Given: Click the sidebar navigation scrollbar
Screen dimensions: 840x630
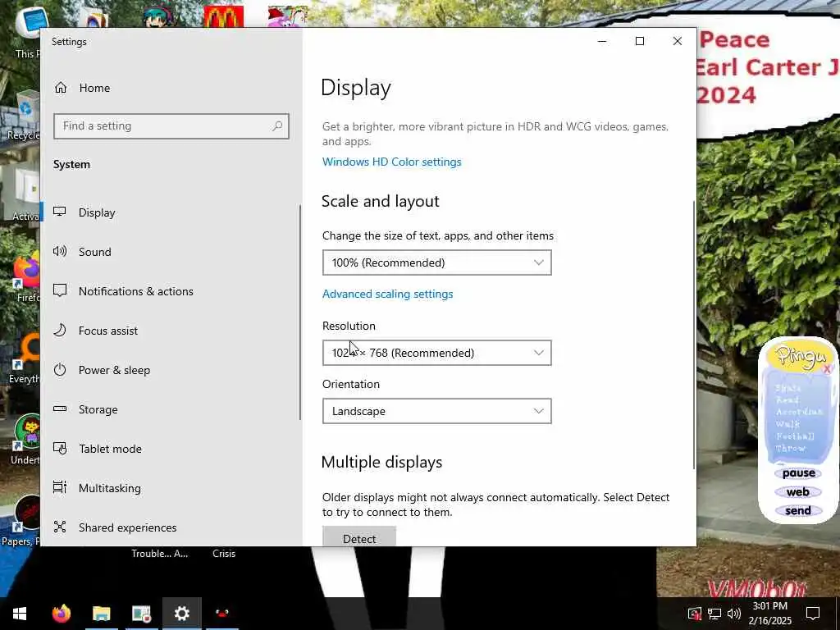Looking at the screenshot, I should point(300,313).
